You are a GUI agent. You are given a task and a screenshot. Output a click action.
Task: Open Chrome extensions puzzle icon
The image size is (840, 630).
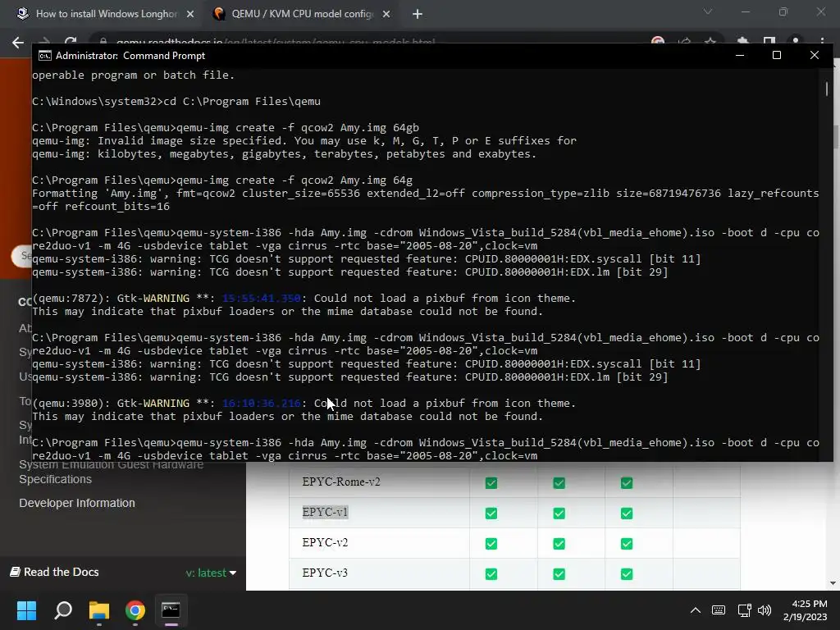[742, 41]
